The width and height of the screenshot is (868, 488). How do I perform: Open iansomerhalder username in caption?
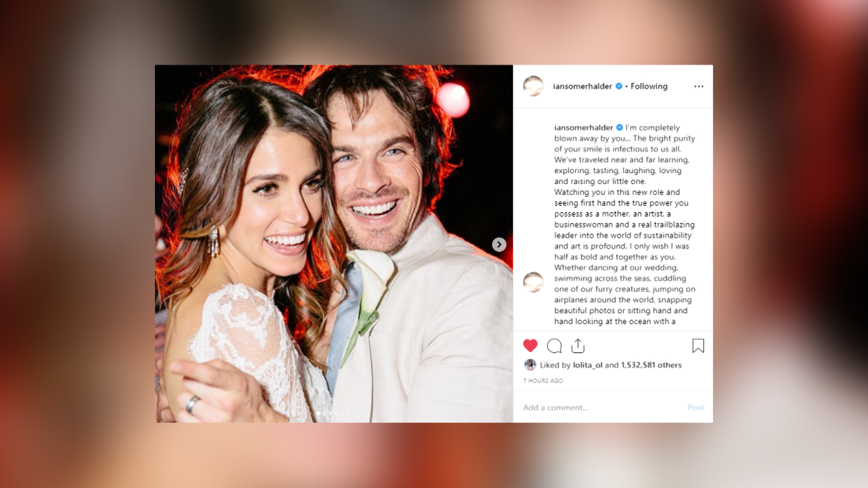click(584, 127)
